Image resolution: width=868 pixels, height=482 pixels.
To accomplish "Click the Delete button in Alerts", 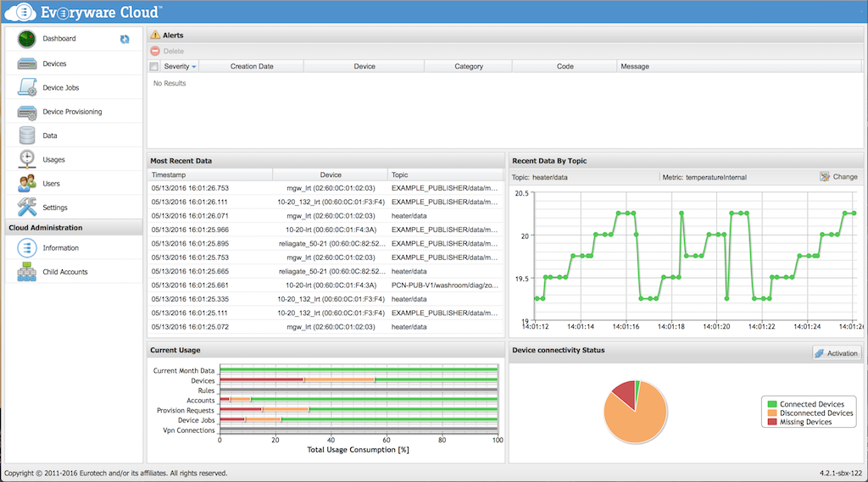I will point(167,52).
